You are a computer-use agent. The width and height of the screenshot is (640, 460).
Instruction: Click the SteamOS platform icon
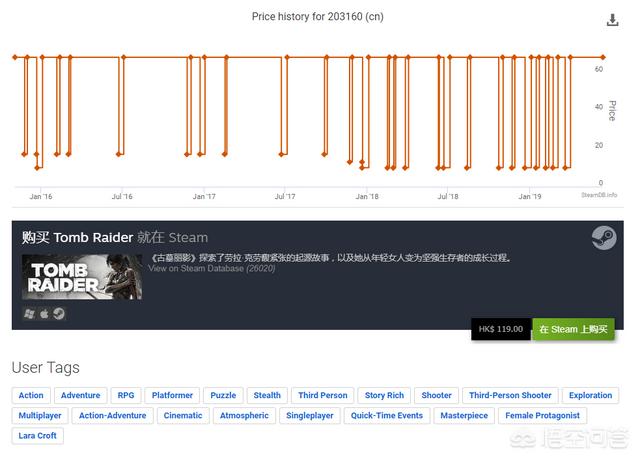[x=59, y=314]
